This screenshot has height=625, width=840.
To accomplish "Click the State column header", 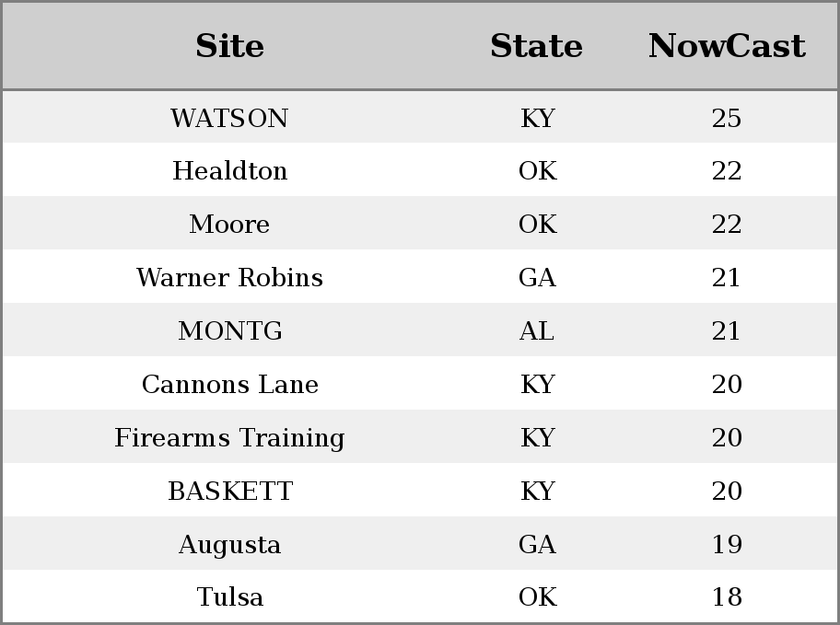I will 537,46.
